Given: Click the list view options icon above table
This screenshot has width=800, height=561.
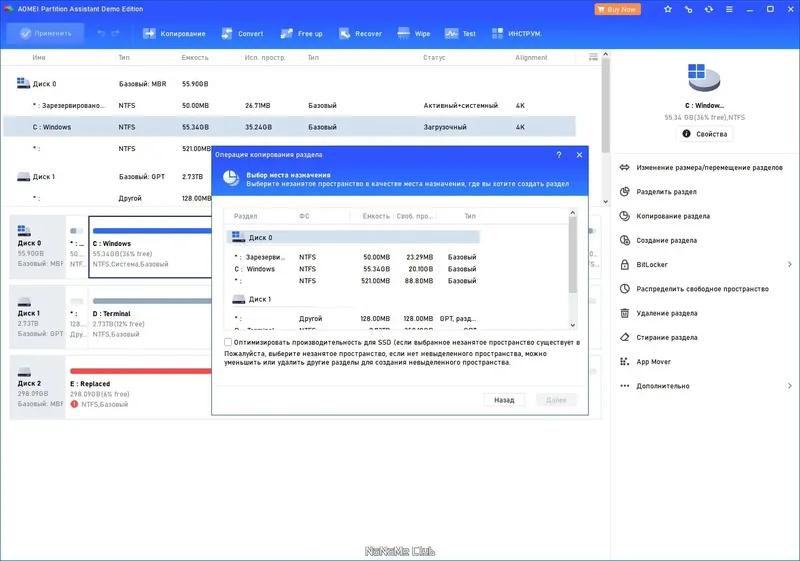Looking at the screenshot, I should tap(593, 57).
